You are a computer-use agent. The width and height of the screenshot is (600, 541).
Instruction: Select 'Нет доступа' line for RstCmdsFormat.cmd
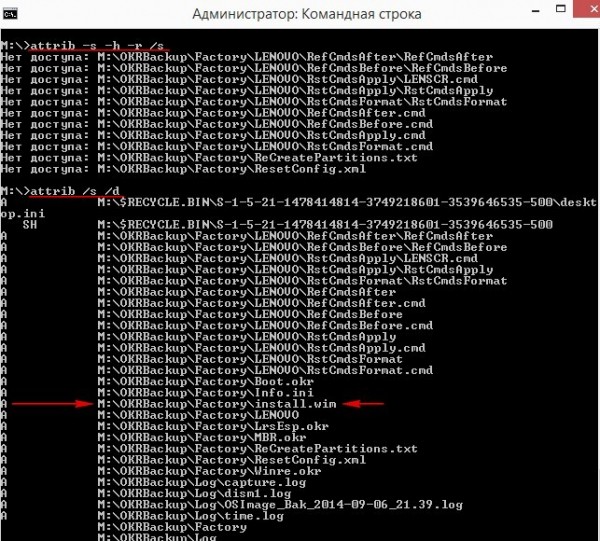pyautogui.click(x=217, y=147)
